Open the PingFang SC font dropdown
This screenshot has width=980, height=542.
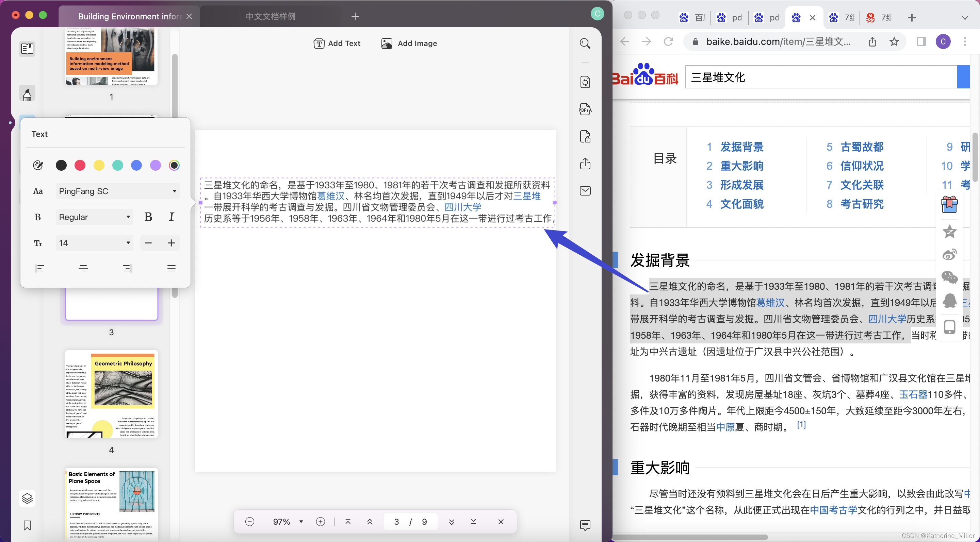[x=117, y=191]
